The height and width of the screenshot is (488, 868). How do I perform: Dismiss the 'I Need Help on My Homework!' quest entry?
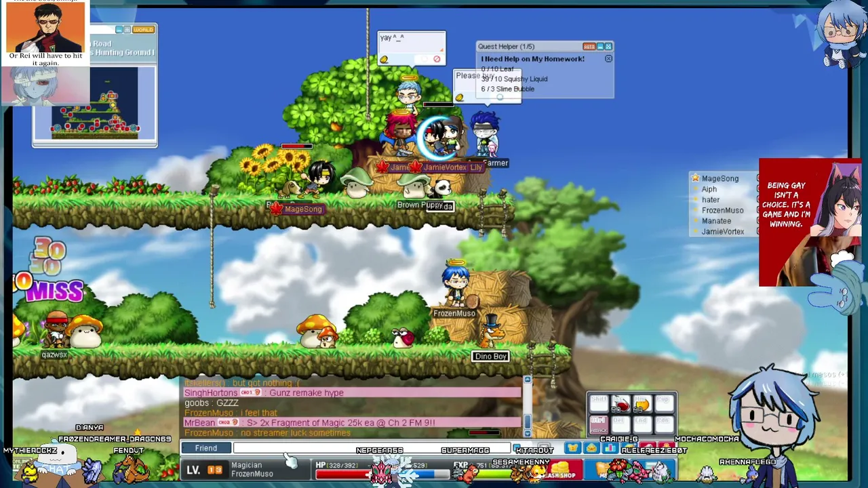pyautogui.click(x=608, y=59)
